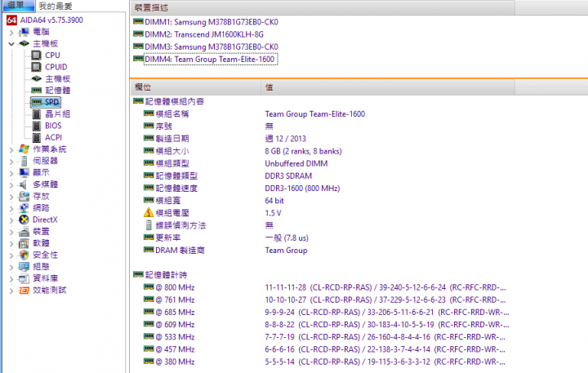Click the 記憶體計時 section heading
Screen dimensions: 588x373
pyautogui.click(x=166, y=275)
